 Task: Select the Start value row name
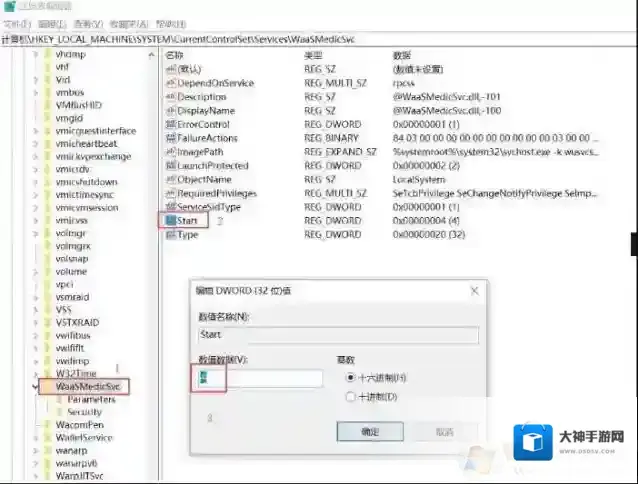[x=187, y=221]
